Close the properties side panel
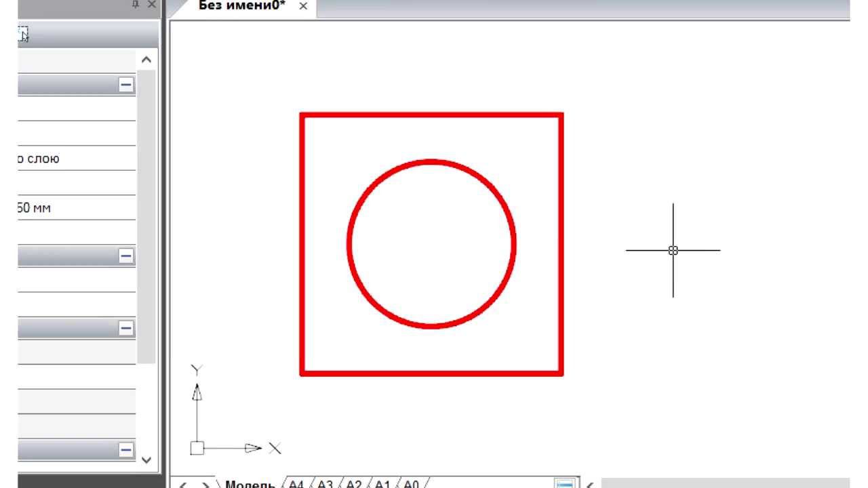The height and width of the screenshot is (488, 868). coord(151,4)
